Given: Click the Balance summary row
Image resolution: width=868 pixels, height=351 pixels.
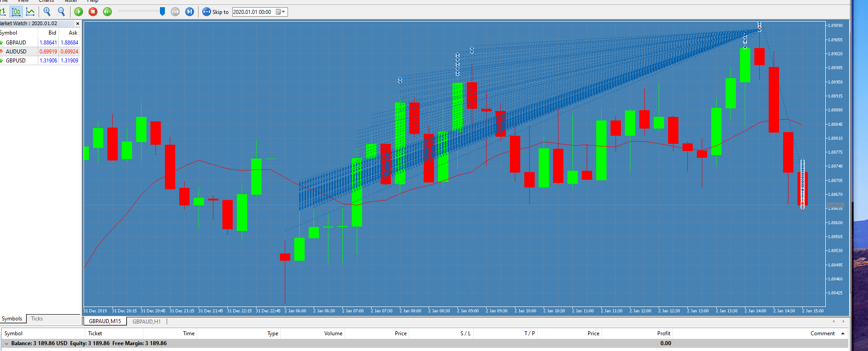Looking at the screenshot, I should pos(425,343).
